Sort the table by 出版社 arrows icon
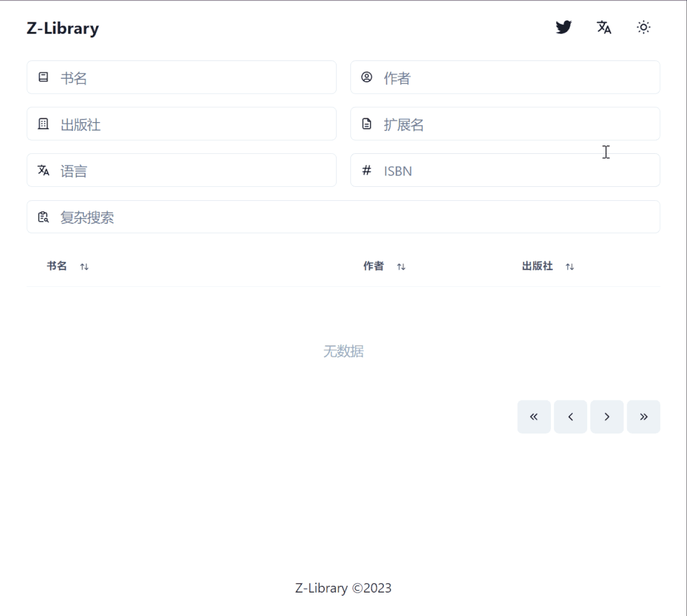The height and width of the screenshot is (616, 687). tap(569, 266)
